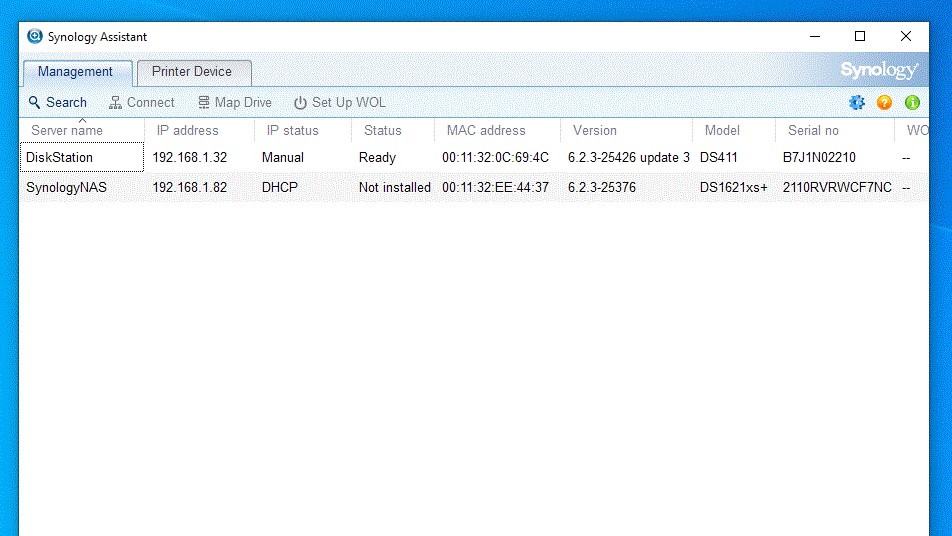
Task: Click the IP address 192.168.1.82
Action: 189,188
